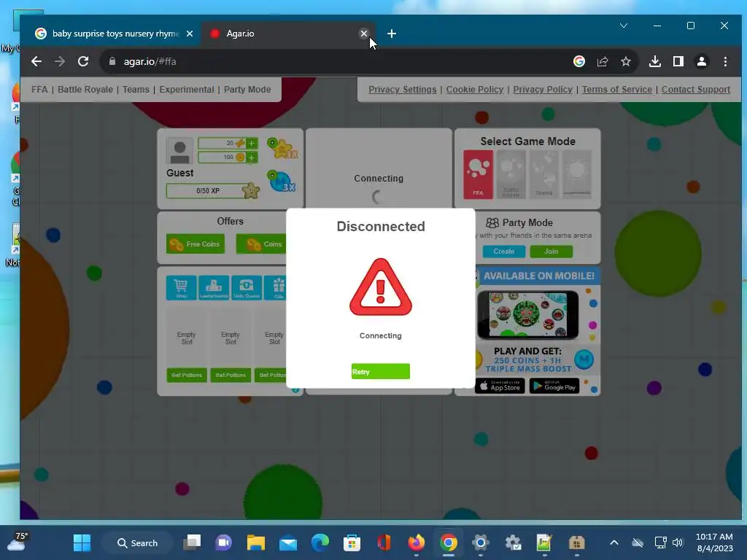Go back to the previous page
747x560 pixels.
click(x=36, y=61)
